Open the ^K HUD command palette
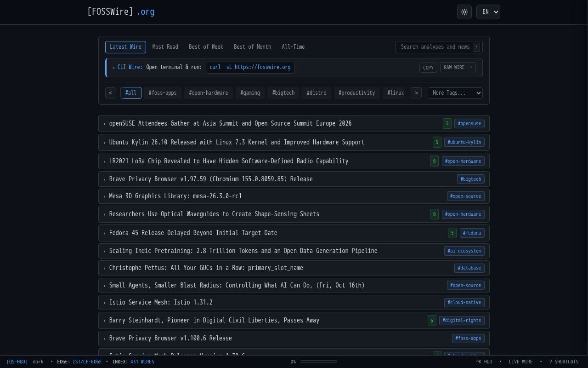588x368 pixels. (484, 362)
